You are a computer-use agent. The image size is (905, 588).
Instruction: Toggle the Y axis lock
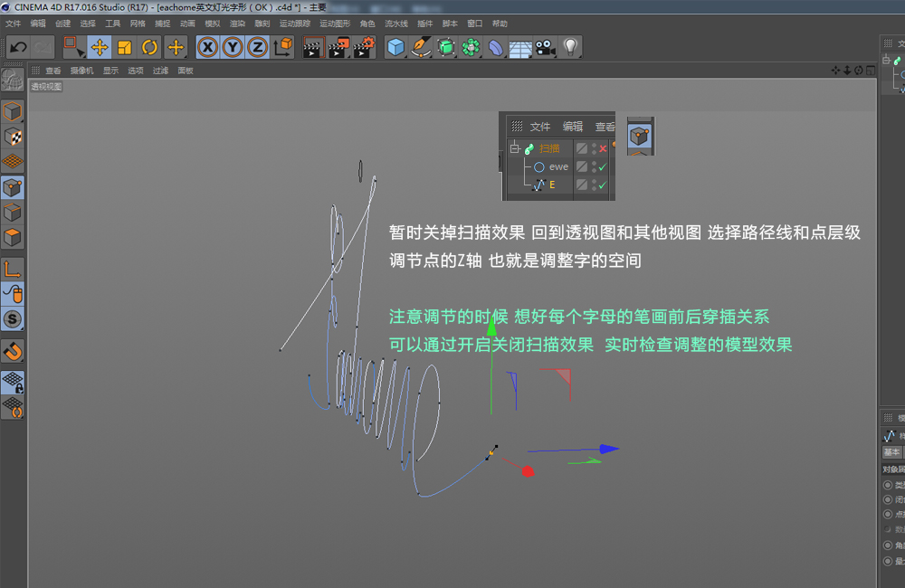coord(233,47)
